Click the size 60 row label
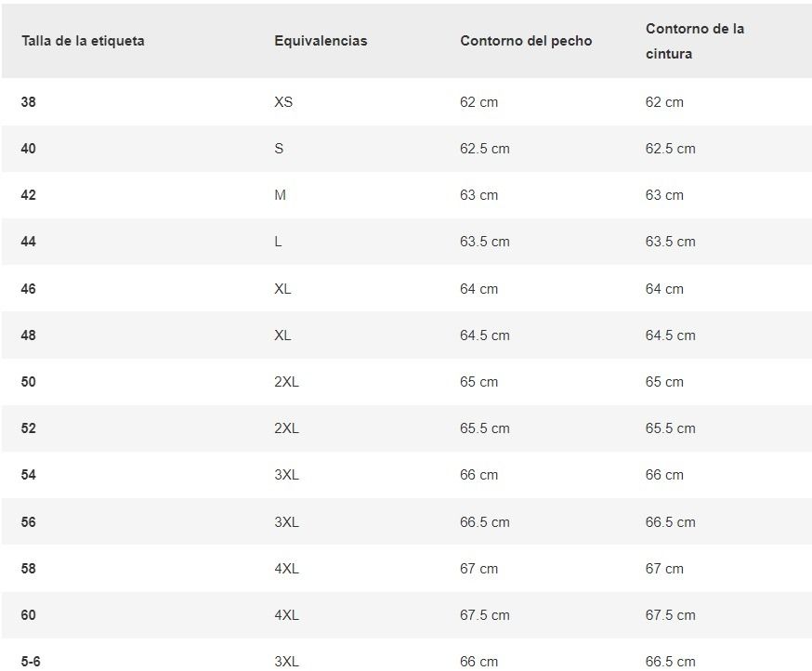The image size is (812, 671). point(29,615)
